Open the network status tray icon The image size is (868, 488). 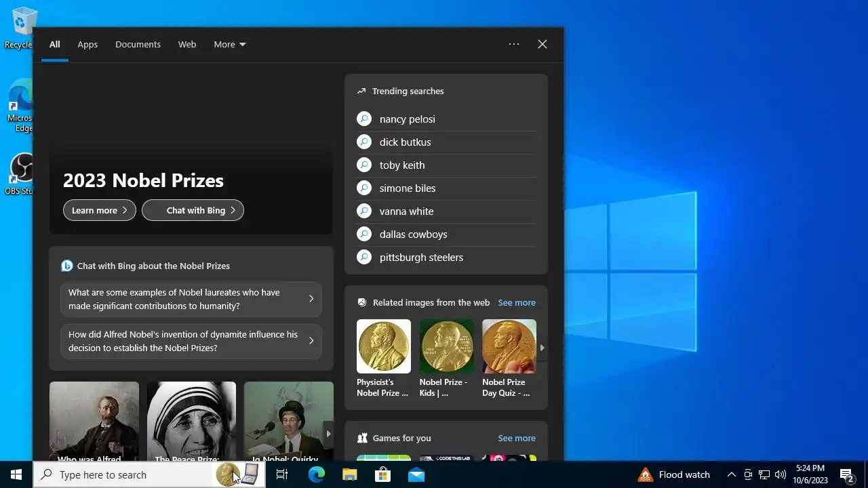764,474
